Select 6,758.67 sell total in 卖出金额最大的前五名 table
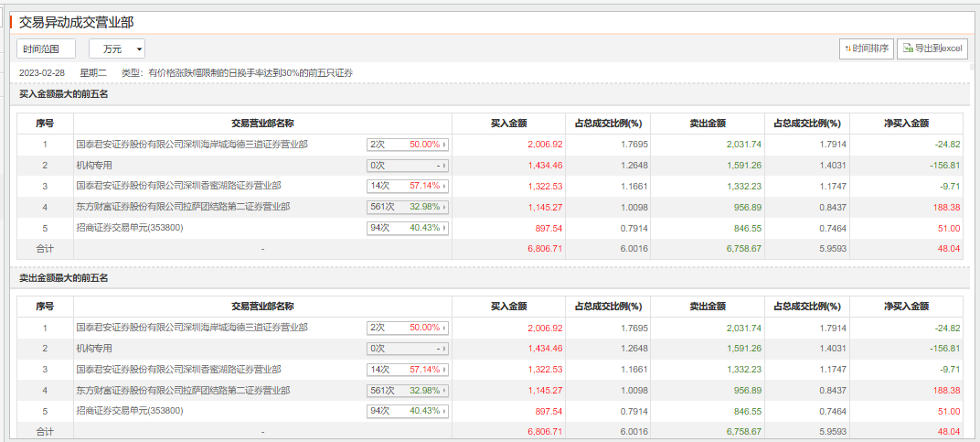The image size is (980, 442). coord(743,431)
